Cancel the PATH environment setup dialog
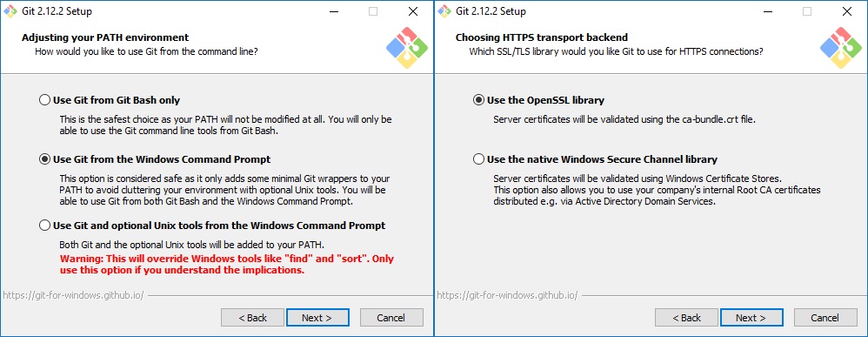Image resolution: width=868 pixels, height=337 pixels. [391, 318]
